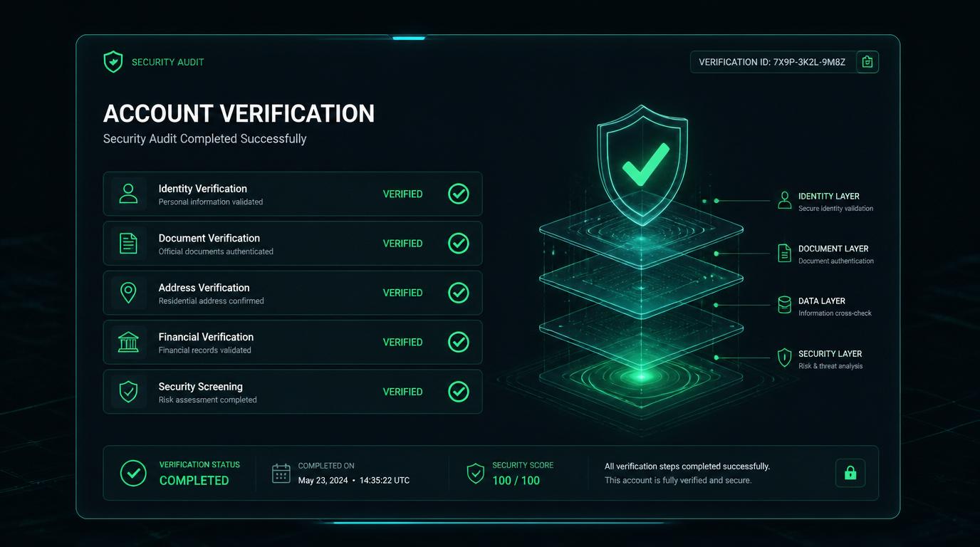Click the Address Verification pin icon
This screenshot has width=980, height=547.
pos(128,293)
